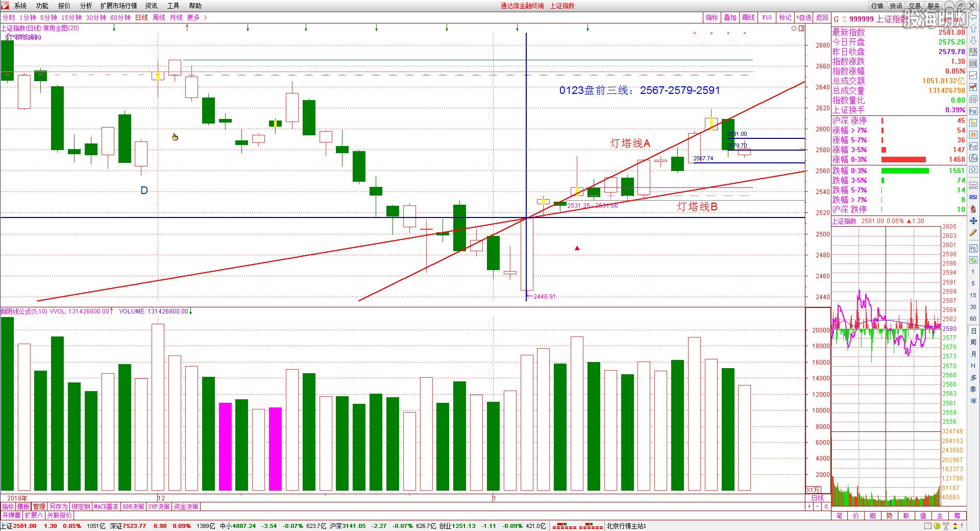This screenshot has height=531, width=980.
Task: Expand the 扩展∧ panel
Action: [34, 515]
